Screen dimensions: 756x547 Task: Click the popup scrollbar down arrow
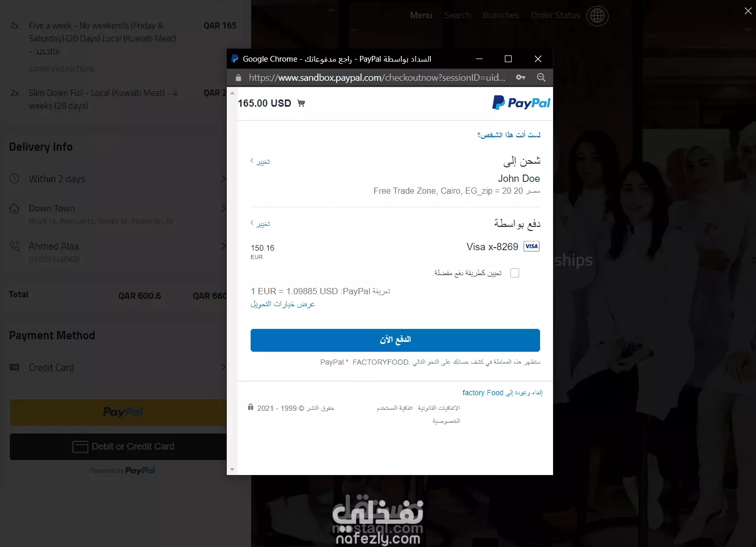[x=232, y=470]
